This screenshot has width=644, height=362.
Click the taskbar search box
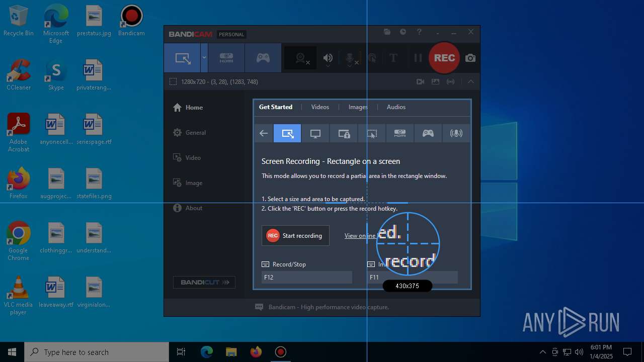[x=97, y=352]
